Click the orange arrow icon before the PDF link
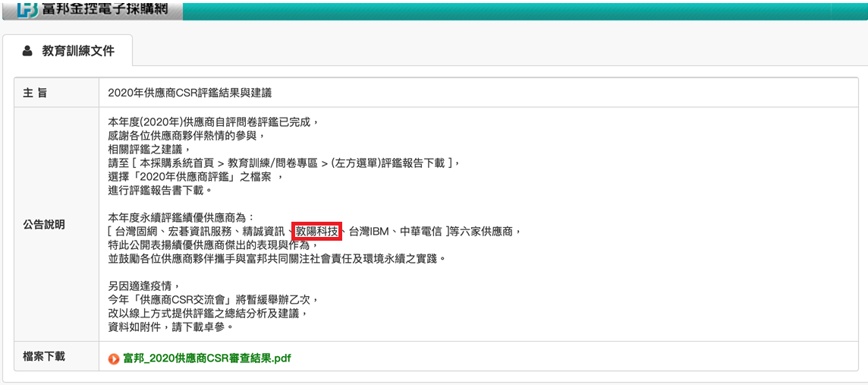This screenshot has height=385, width=868. [114, 359]
